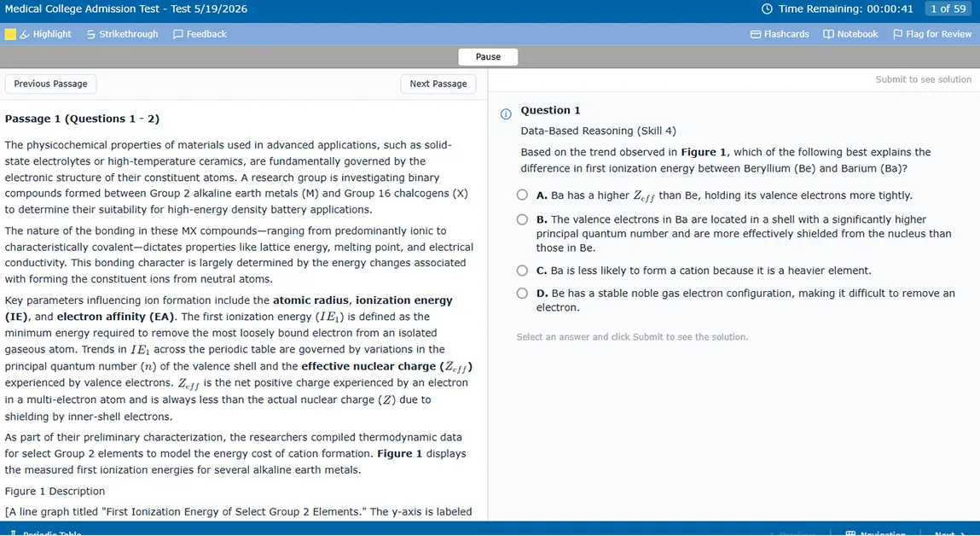
Task: Open the Feedback dialog
Action: [200, 34]
